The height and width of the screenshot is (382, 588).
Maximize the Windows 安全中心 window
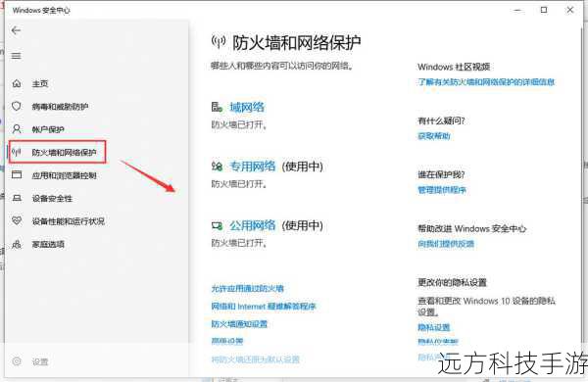point(544,10)
